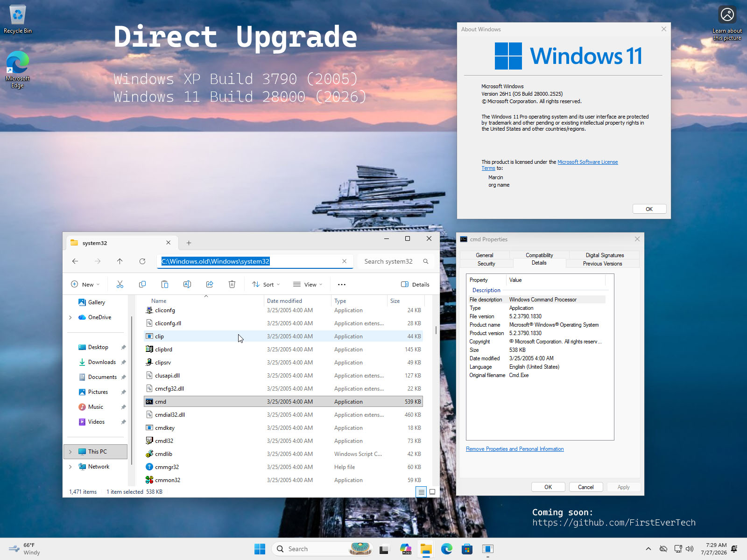
Task: Click OK in About Windows dialog
Action: click(649, 209)
